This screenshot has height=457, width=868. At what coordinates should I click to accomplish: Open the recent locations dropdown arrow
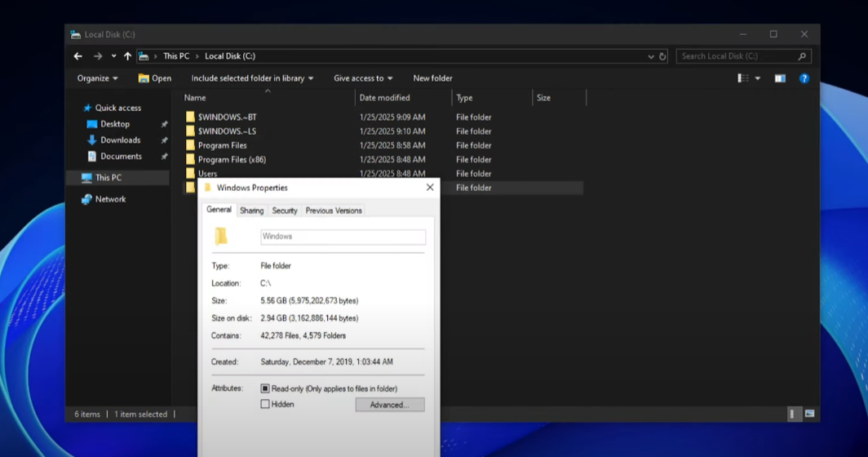(x=113, y=56)
